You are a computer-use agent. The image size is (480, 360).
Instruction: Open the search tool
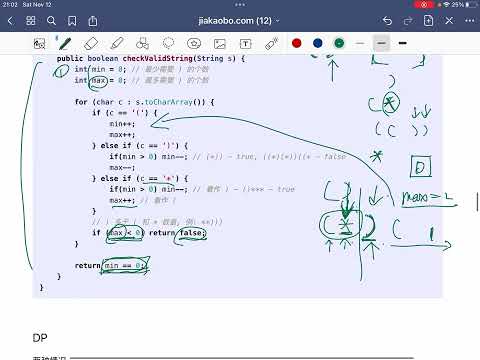pyautogui.click(x=51, y=21)
